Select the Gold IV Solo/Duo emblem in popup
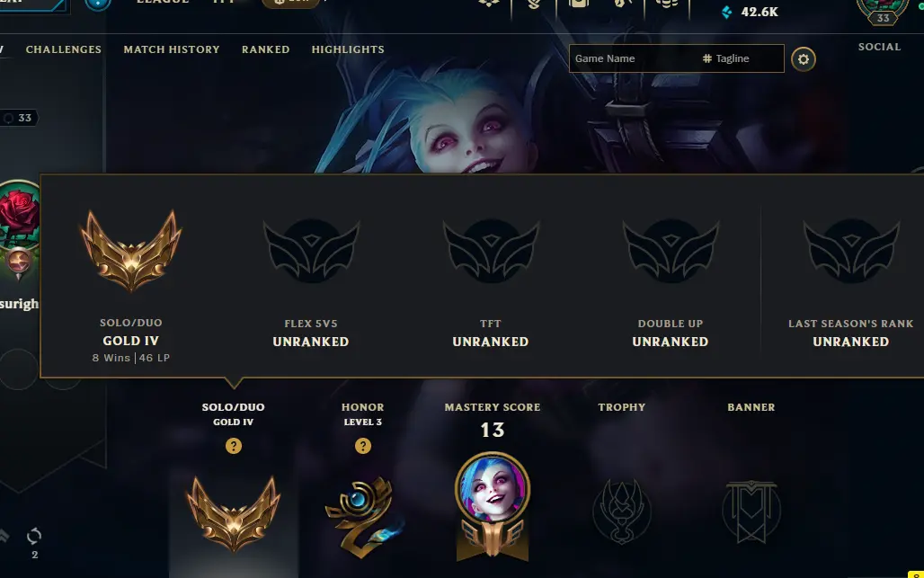 pos(131,251)
